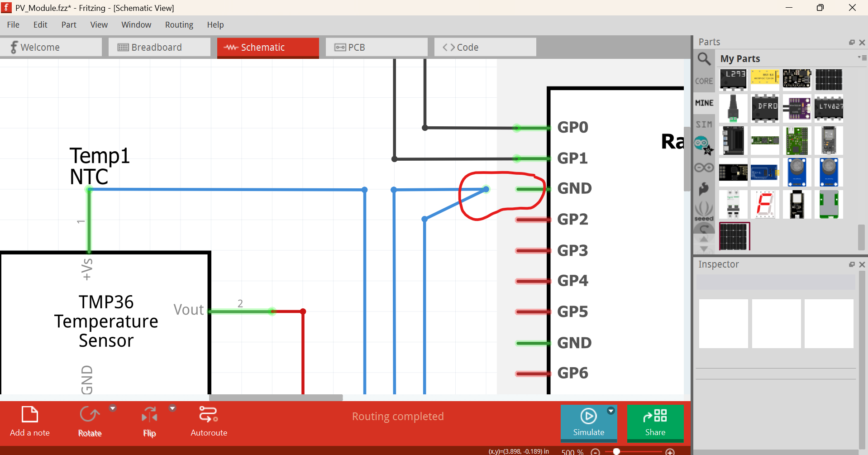Close the Parts panel

[862, 42]
